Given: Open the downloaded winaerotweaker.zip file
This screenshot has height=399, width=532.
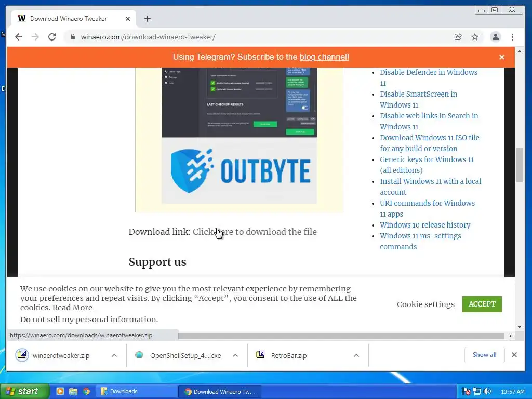Looking at the screenshot, I should pyautogui.click(x=61, y=355).
